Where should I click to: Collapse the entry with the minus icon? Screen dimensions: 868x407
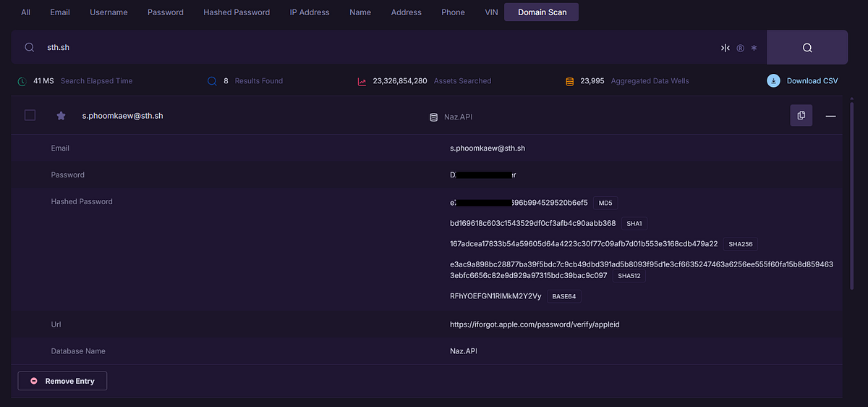(830, 116)
